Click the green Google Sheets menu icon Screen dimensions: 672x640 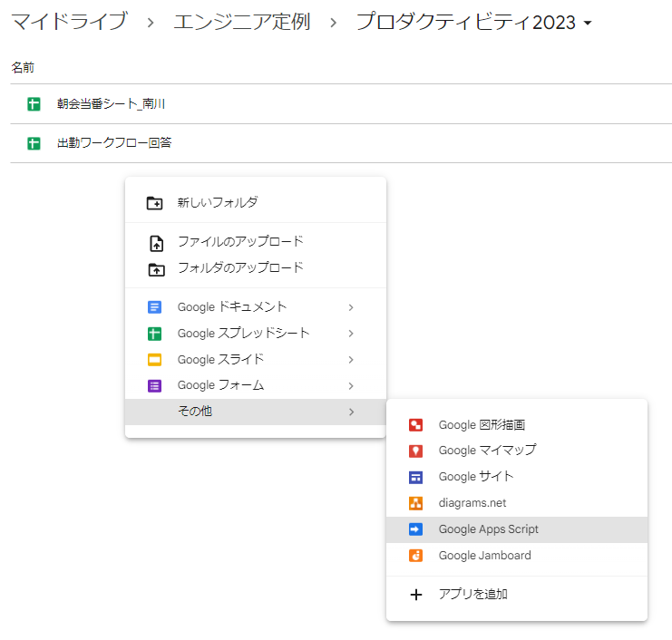pos(155,334)
